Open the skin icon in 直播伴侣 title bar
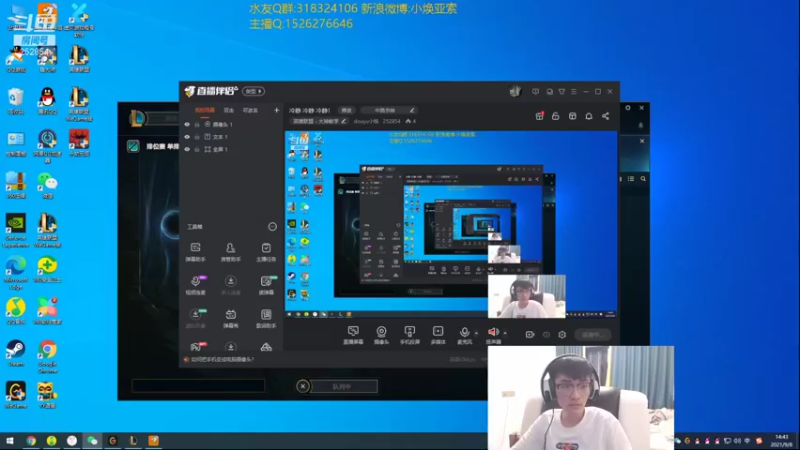 click(562, 92)
